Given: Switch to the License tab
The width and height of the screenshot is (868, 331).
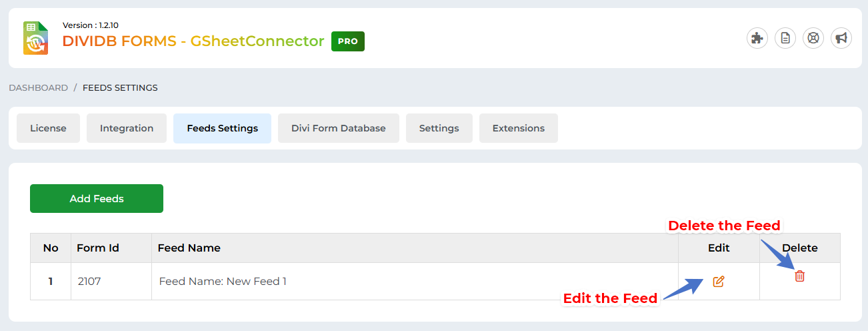Looking at the screenshot, I should pos(48,128).
